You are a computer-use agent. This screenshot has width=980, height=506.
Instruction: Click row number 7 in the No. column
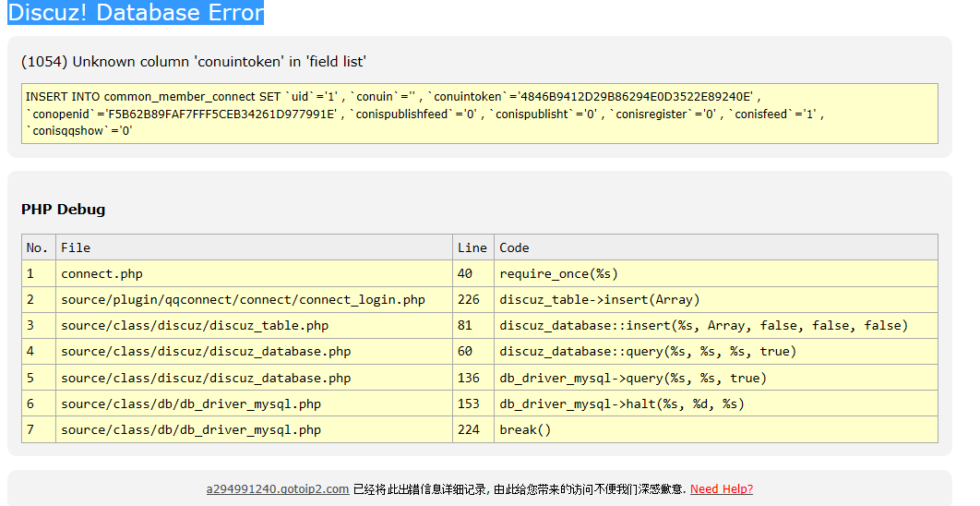[x=30, y=429]
